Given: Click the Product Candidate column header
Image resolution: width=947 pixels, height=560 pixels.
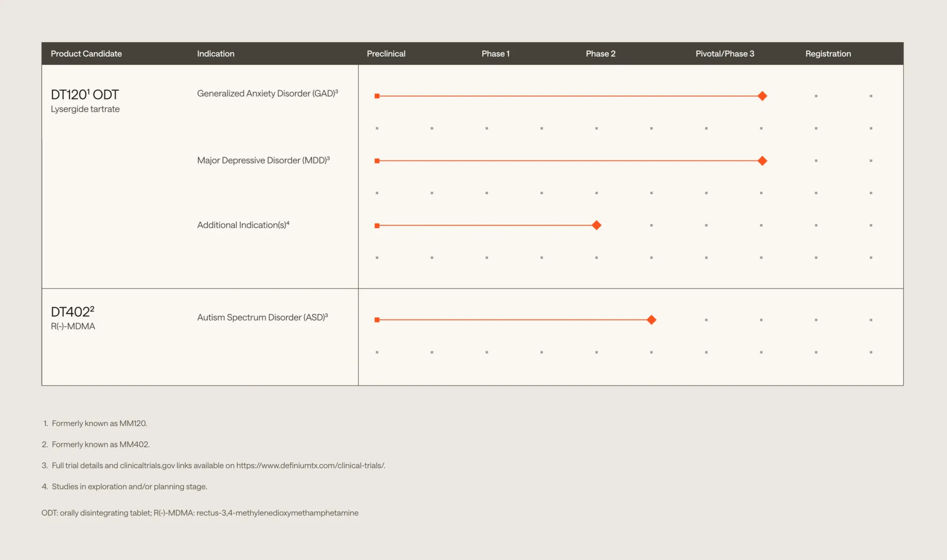Looking at the screenshot, I should coord(86,54).
